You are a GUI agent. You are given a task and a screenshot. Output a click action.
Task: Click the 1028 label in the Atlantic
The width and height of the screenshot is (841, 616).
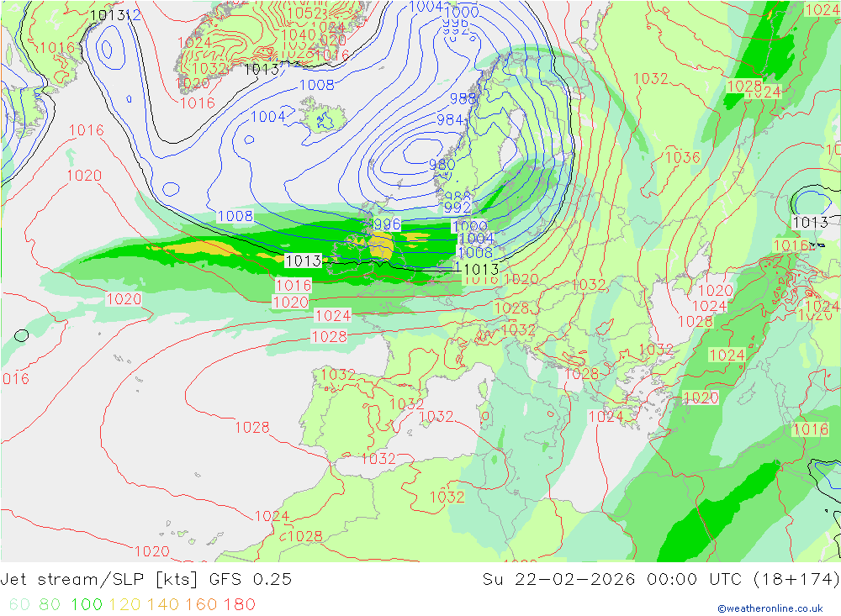coord(252,427)
